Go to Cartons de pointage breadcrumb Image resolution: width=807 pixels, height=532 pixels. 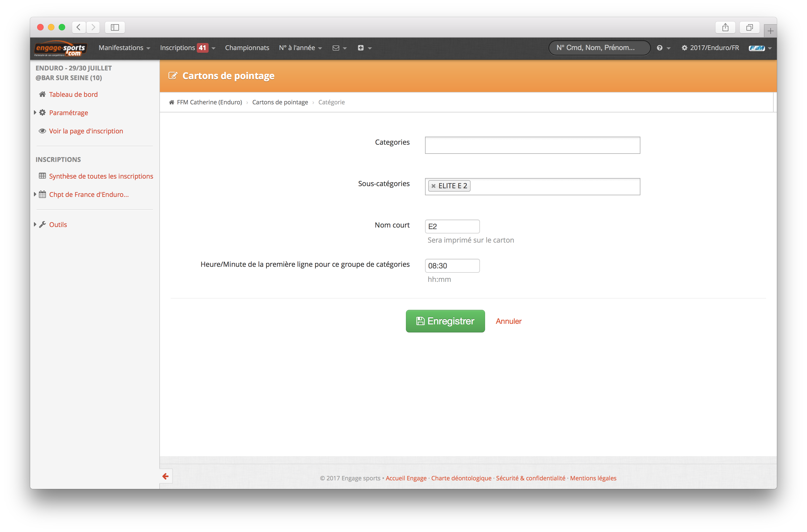coord(280,102)
